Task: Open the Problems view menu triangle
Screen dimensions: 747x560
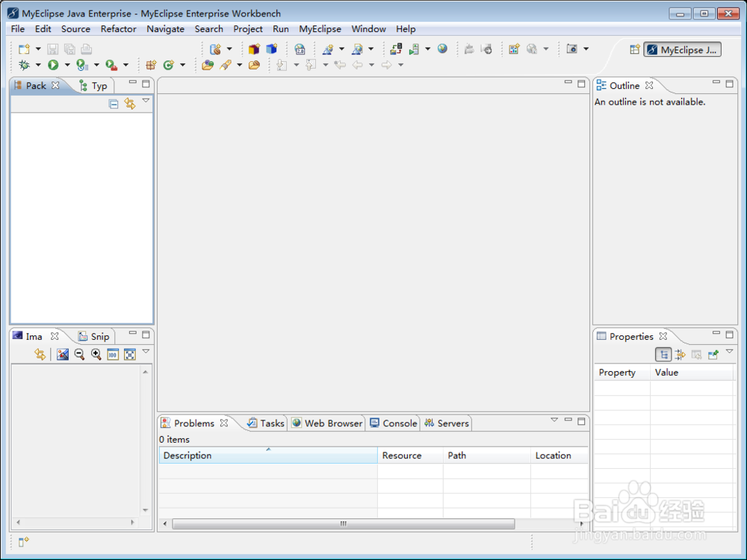Action: pos(554,420)
